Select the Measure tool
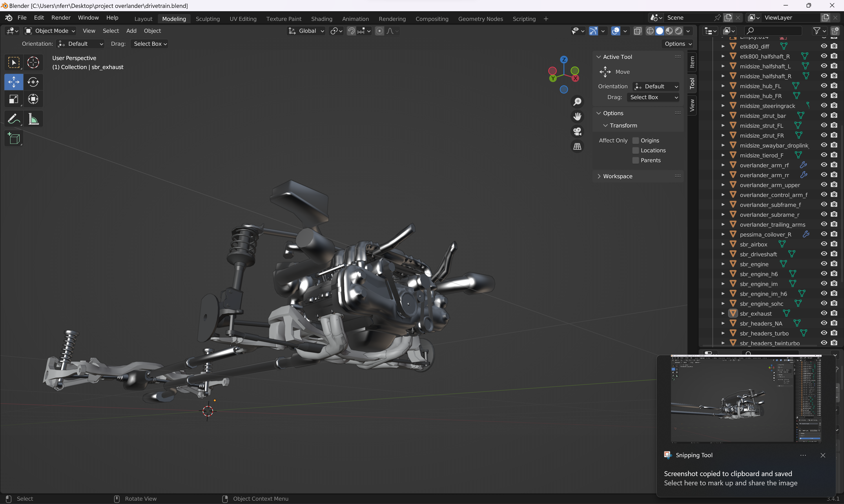This screenshot has height=504, width=844. pyautogui.click(x=33, y=119)
